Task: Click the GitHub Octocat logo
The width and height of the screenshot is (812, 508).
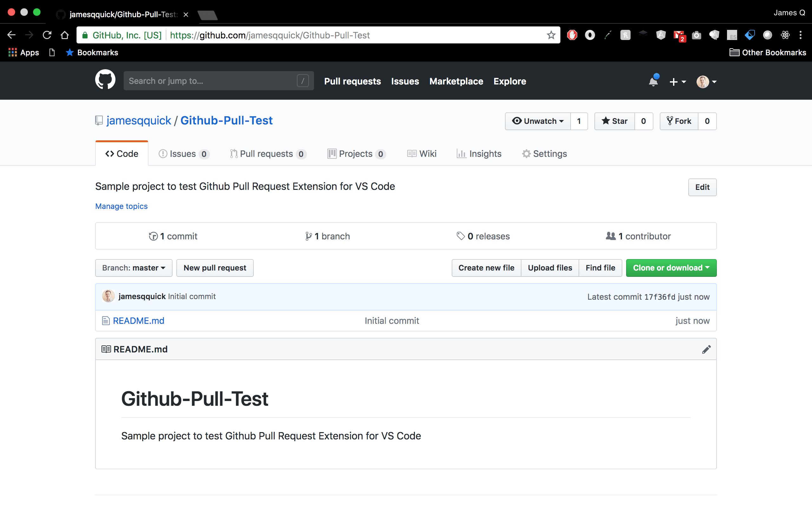Action: (x=105, y=80)
